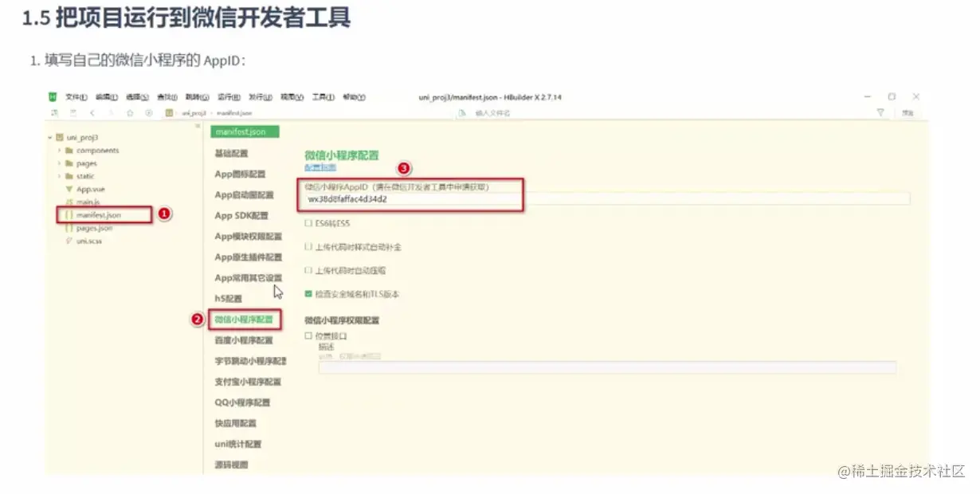This screenshot has height=494, width=980.
Task: Uncheck 检查安全域名和TLS版本 checkbox
Action: (308, 294)
